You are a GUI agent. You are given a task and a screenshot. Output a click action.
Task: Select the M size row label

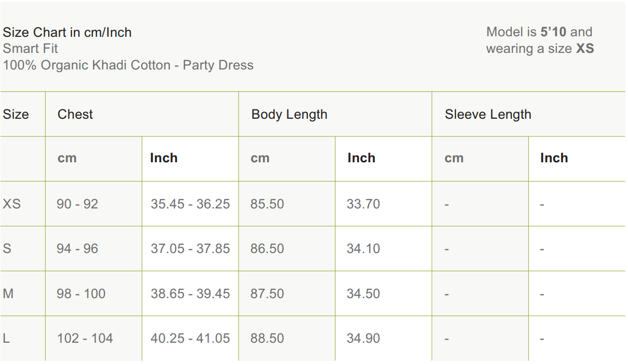pyautogui.click(x=8, y=293)
